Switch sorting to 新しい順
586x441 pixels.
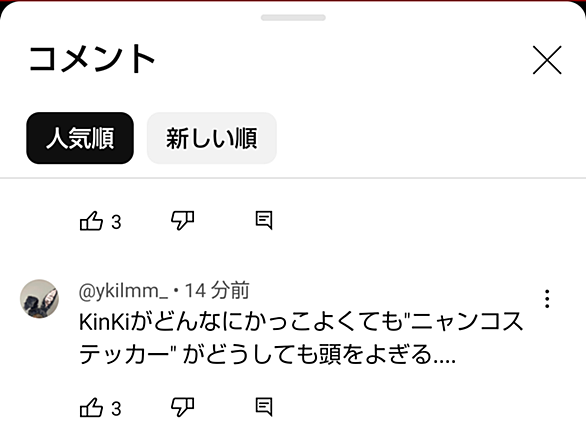pyautogui.click(x=212, y=138)
